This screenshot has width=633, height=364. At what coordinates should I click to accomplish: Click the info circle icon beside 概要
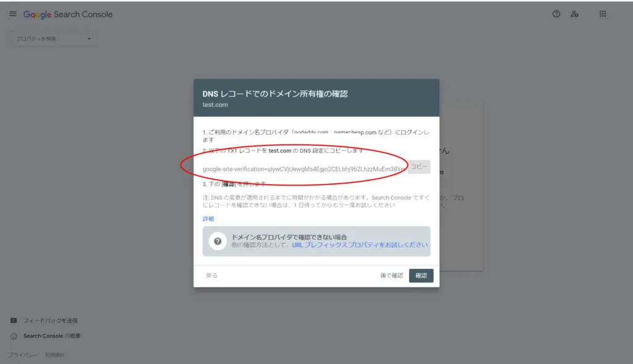point(14,336)
